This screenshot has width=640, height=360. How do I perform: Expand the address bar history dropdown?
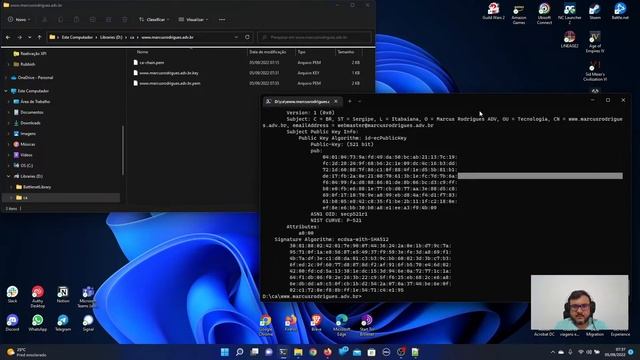pyautogui.click(x=236, y=37)
